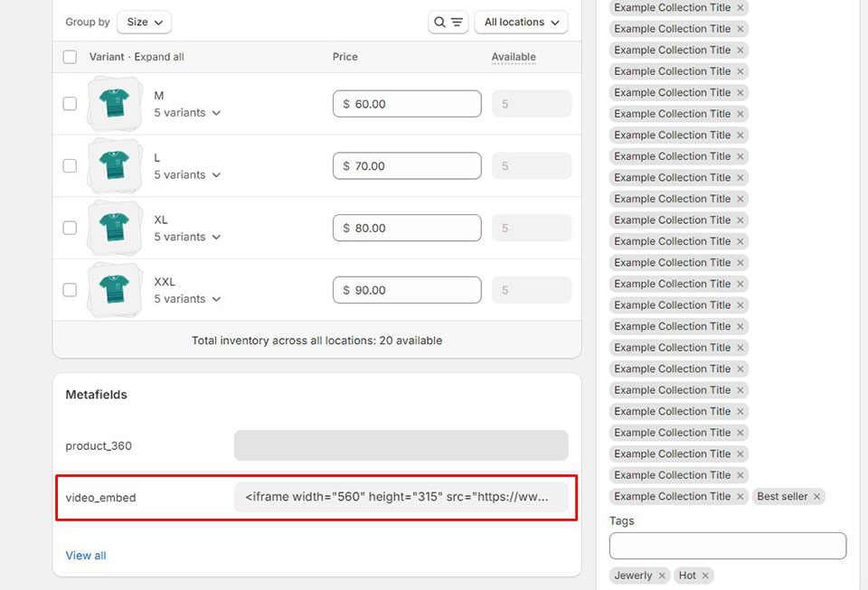This screenshot has width=868, height=590.
Task: Click the XL variant t-shirt image
Action: [115, 228]
